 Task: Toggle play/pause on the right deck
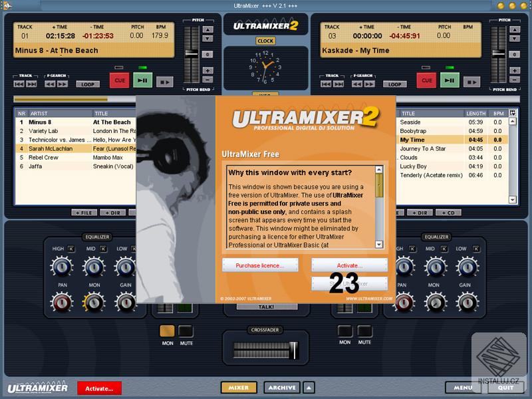450,80
